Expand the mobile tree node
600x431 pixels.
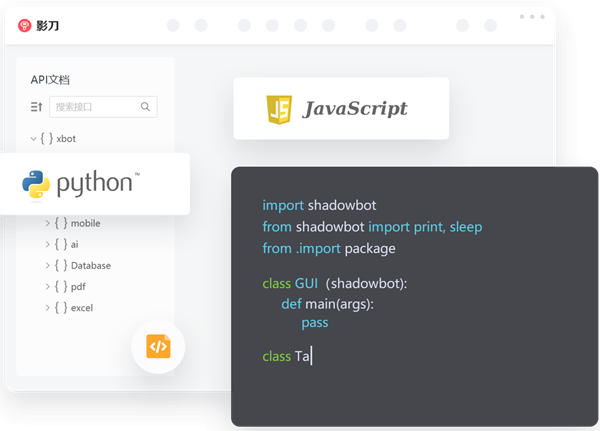click(x=48, y=223)
